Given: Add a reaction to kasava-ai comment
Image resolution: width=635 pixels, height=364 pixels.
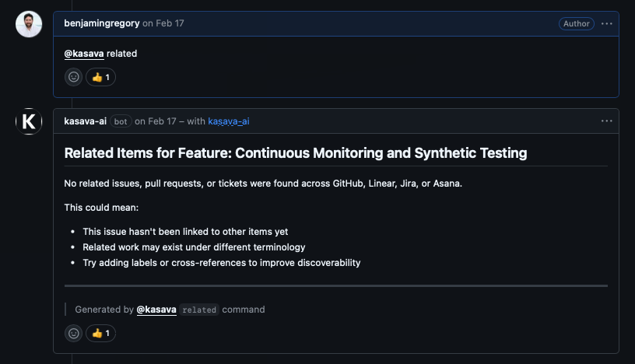Looking at the screenshot, I should pyautogui.click(x=74, y=333).
